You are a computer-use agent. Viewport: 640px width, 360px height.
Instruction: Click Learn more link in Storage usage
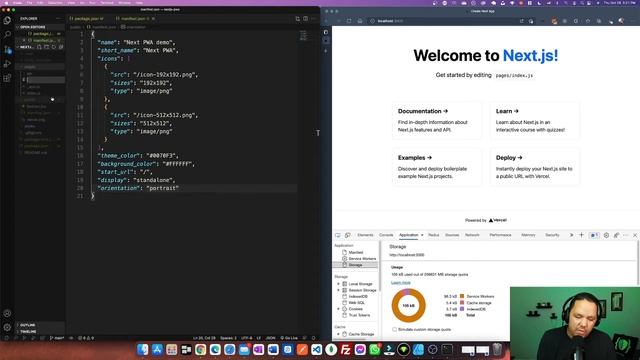pyautogui.click(x=400, y=282)
